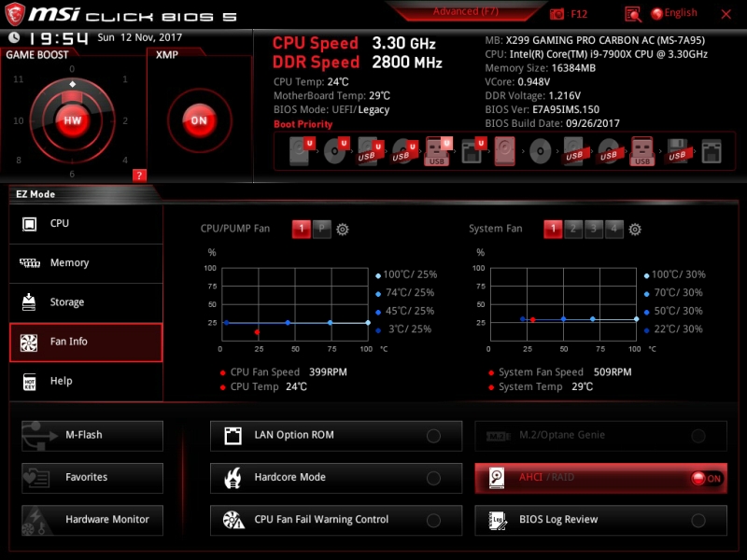Click CPU fan curve point at 100°C

pos(368,323)
